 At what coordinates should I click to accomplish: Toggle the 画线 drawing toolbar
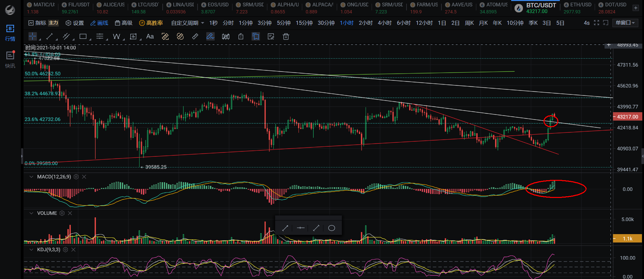point(99,23)
